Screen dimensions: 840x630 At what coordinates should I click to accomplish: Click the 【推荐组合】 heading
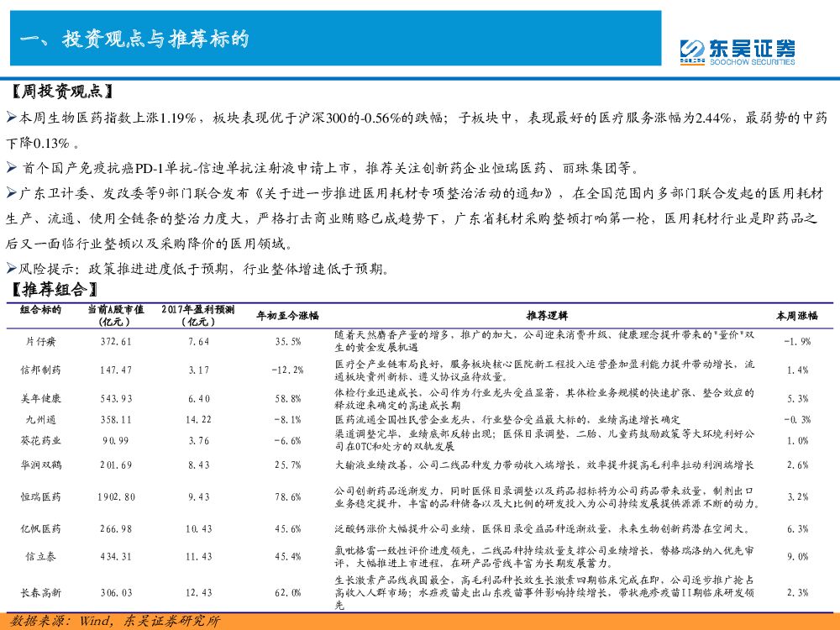point(55,290)
